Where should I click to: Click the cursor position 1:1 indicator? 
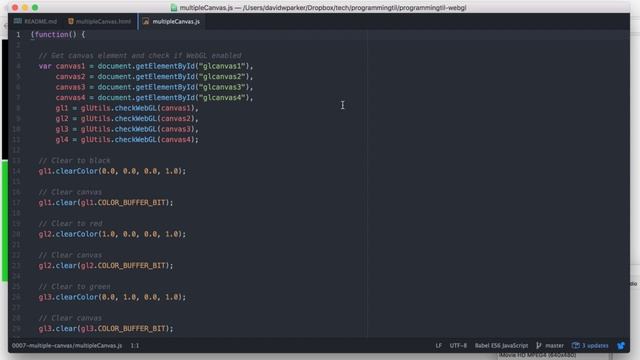135,345
